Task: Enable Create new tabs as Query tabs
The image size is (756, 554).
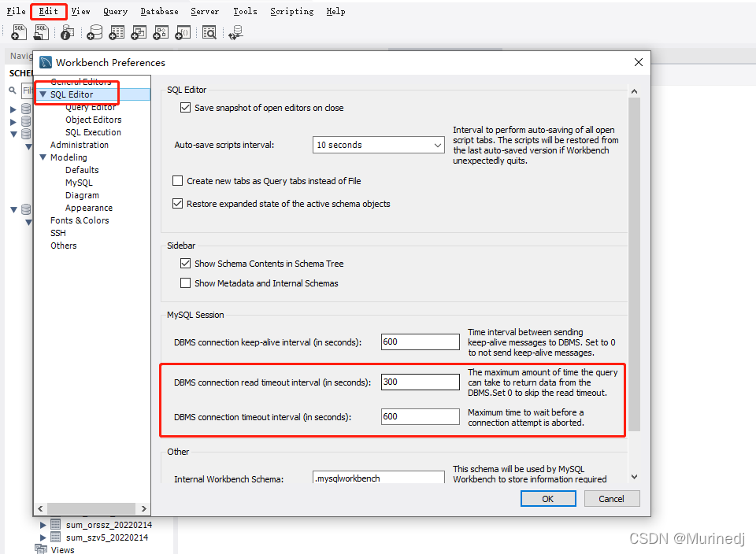Action: click(x=177, y=180)
